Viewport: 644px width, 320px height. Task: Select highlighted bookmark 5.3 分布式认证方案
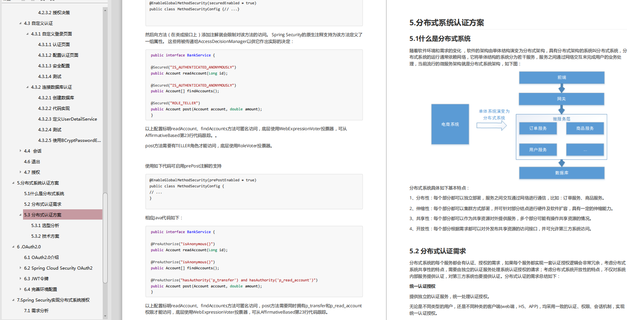click(x=63, y=215)
